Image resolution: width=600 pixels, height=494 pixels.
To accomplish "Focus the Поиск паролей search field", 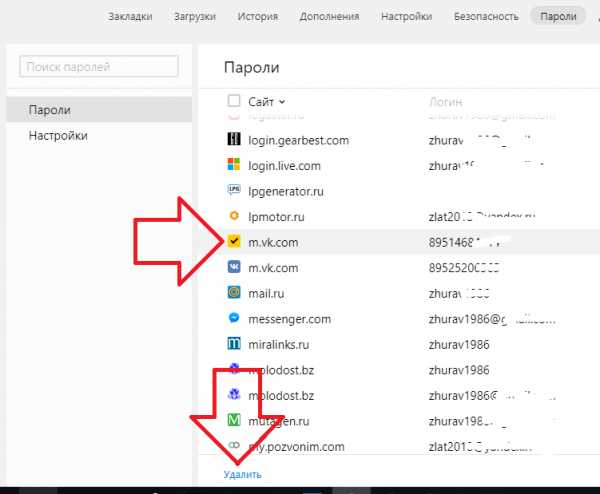I will tap(99, 67).
